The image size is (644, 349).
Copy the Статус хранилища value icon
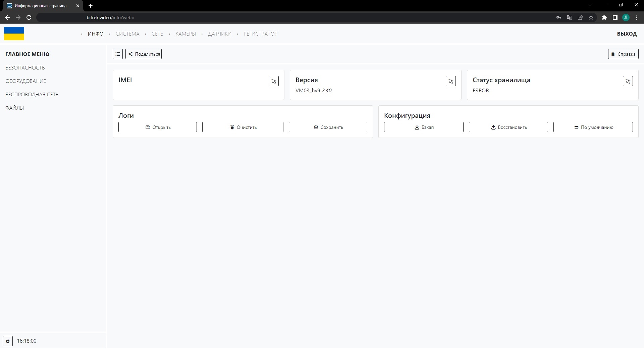(x=628, y=81)
